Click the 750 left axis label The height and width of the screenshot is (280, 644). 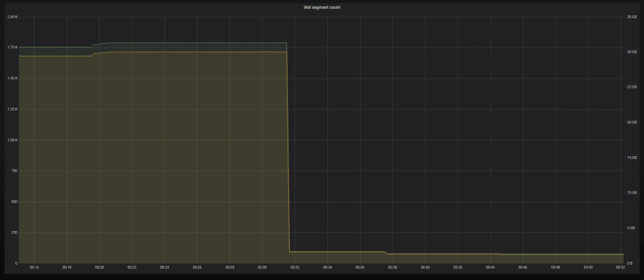(14, 171)
